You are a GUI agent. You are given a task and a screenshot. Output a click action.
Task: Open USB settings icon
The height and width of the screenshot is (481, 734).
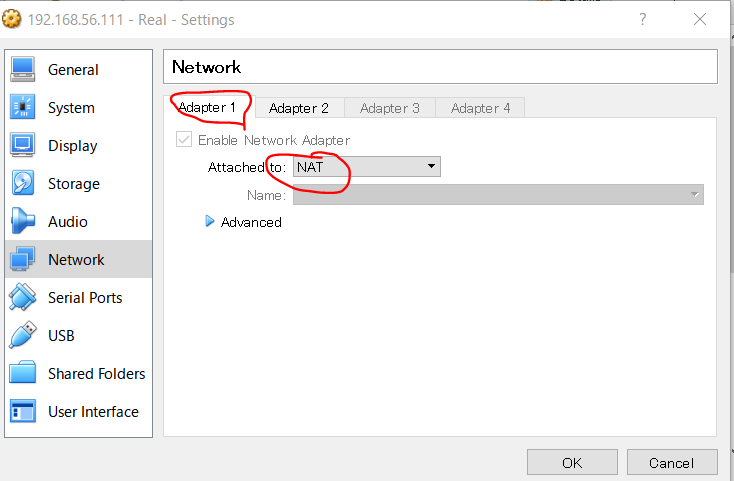(23, 335)
